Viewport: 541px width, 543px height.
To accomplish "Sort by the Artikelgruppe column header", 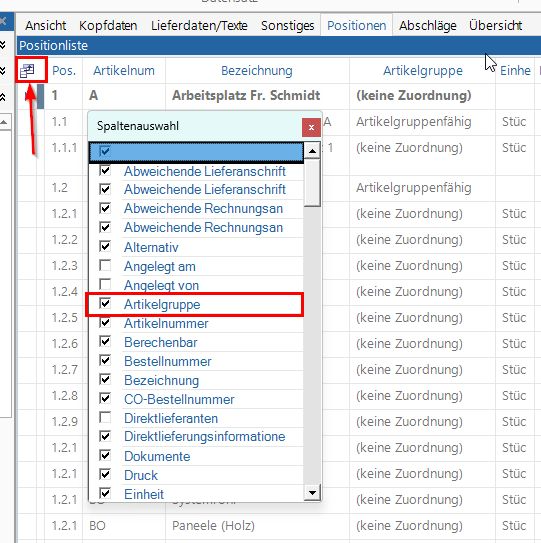I will click(x=423, y=71).
